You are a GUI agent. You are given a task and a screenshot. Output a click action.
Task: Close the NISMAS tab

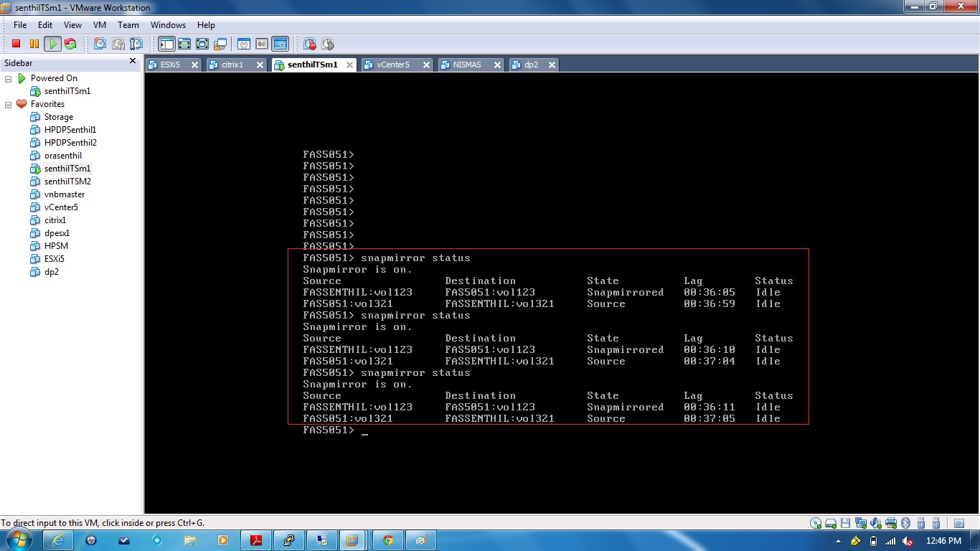pos(497,64)
